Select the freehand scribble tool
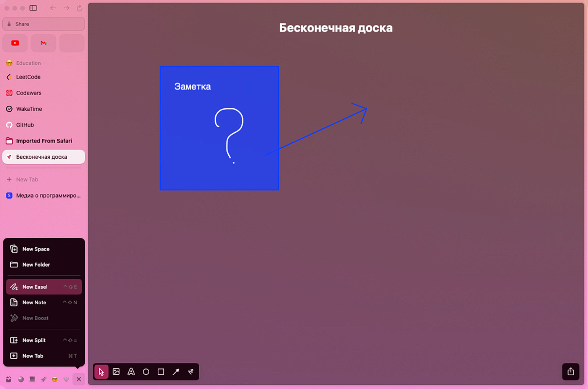This screenshot has height=389, width=588. (191, 372)
